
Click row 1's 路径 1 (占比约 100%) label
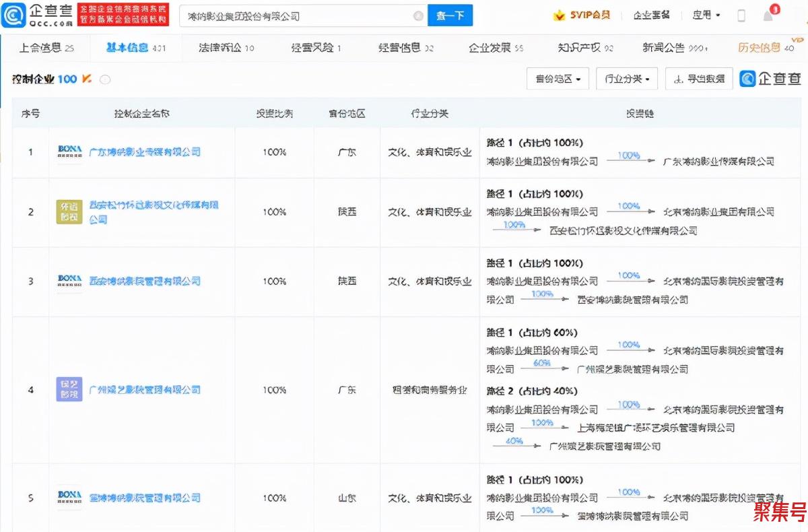535,143
